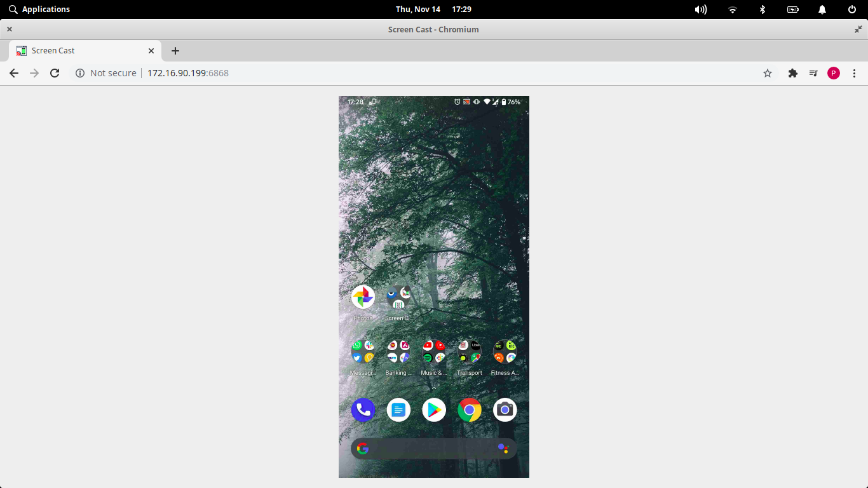The image size is (868, 488).
Task: Launch the Chrome app on phone
Action: [x=470, y=410]
